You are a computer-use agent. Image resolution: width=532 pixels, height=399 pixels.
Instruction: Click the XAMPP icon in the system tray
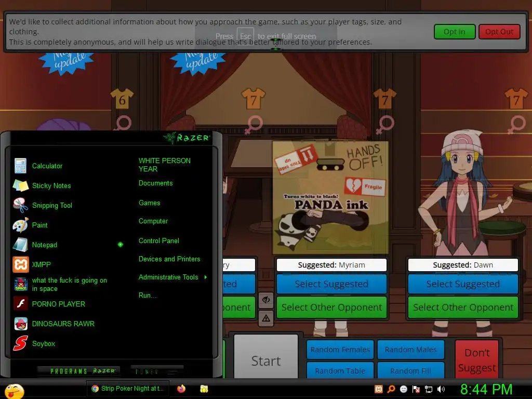(x=379, y=389)
